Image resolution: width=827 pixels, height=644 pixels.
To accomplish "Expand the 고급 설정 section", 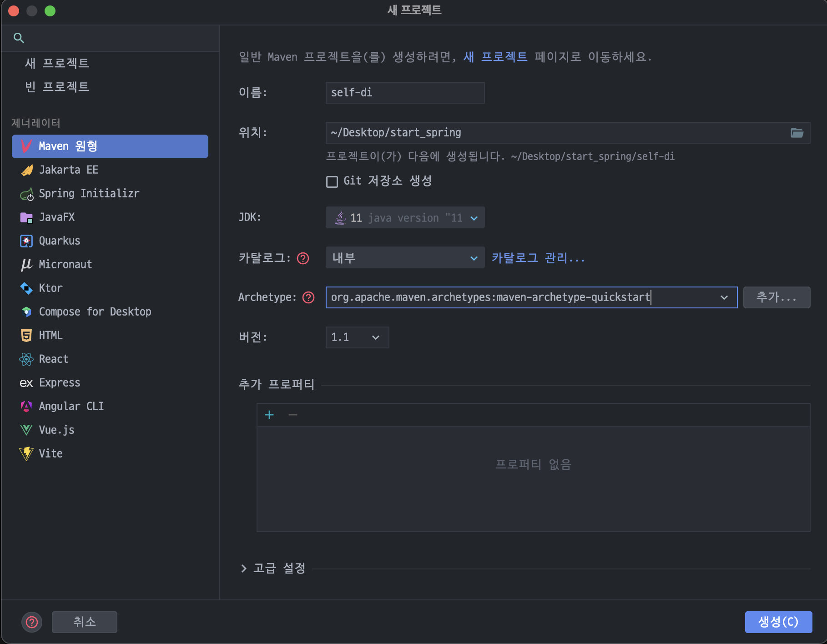I will point(244,569).
